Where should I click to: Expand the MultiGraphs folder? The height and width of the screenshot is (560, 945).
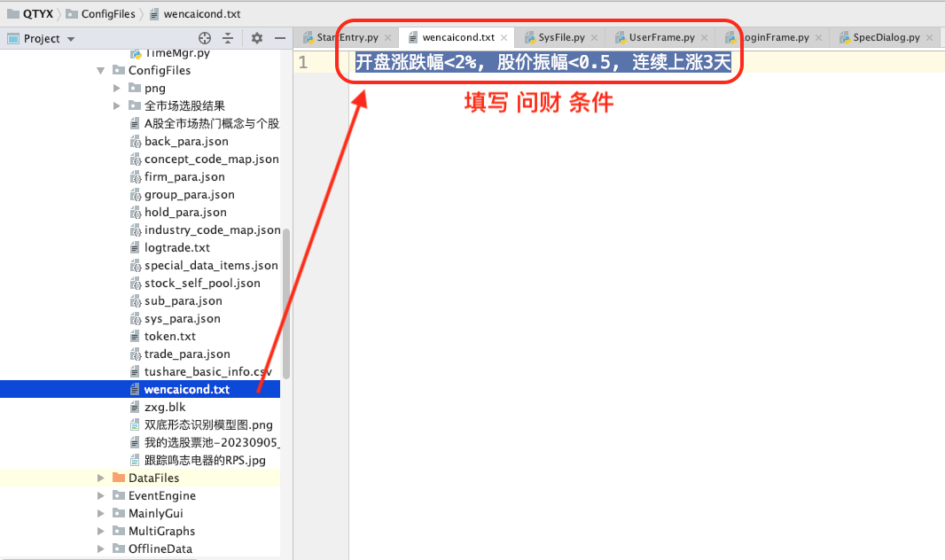coord(101,531)
